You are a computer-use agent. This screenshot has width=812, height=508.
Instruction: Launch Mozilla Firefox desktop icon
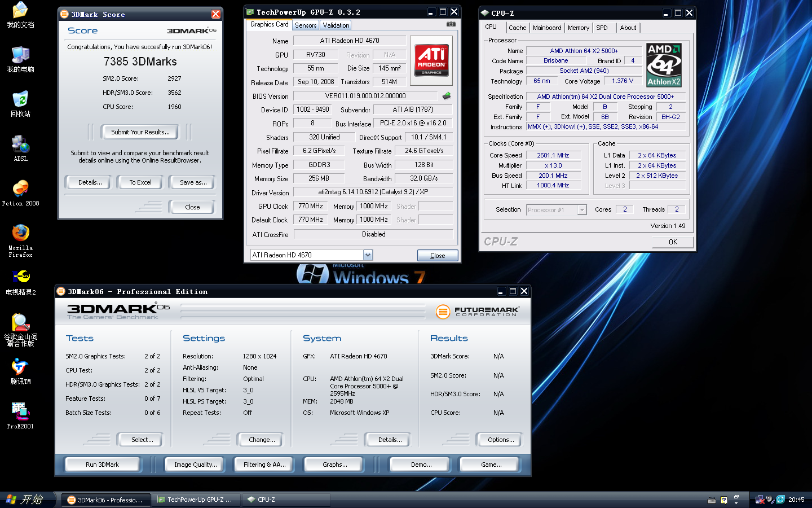[20, 240]
